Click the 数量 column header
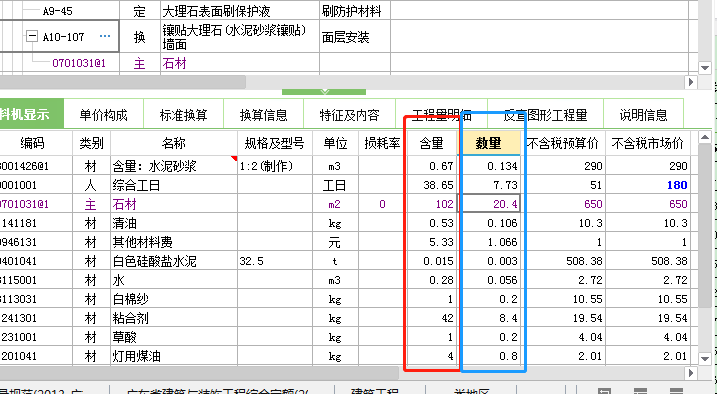 [489, 144]
